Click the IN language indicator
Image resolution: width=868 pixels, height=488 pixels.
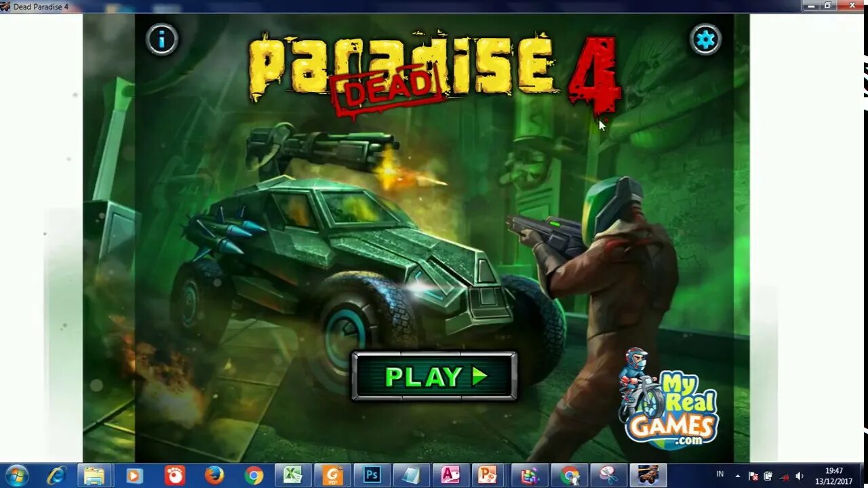pyautogui.click(x=720, y=475)
